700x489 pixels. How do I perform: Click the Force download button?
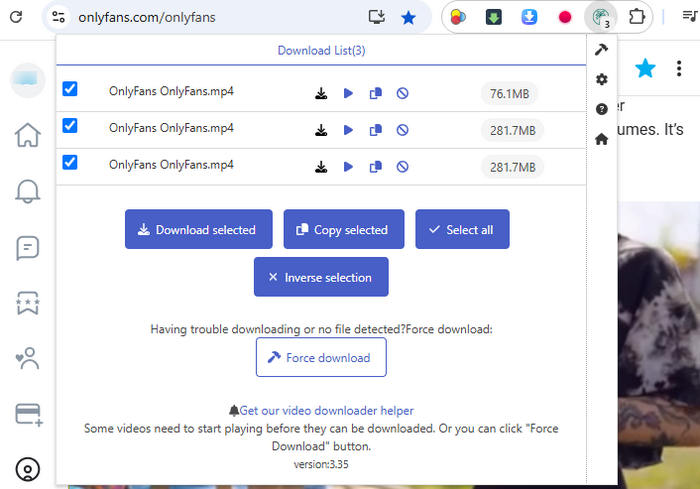pos(320,357)
